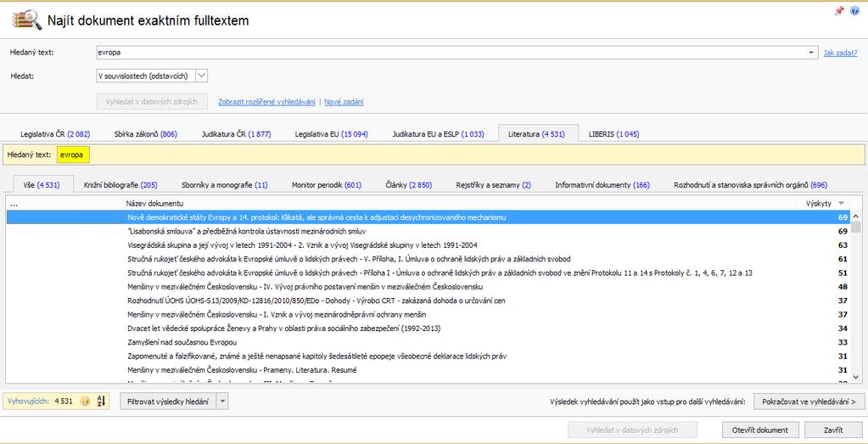Screen dimensions: 868x444
Task: Open the Knižní bibliografie subtab
Action: pyautogui.click(x=120, y=185)
